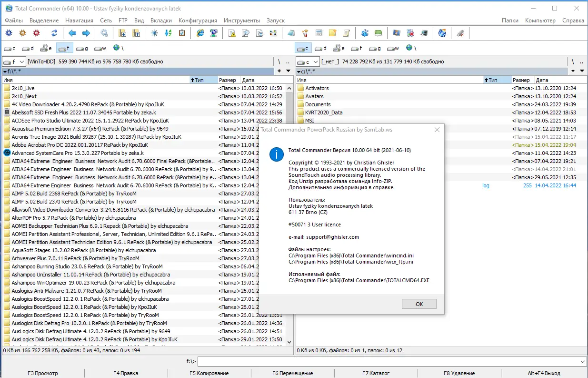The height and width of the screenshot is (378, 588).
Task: Open the Internet Explorer toolbar icon
Action: pos(200,33)
